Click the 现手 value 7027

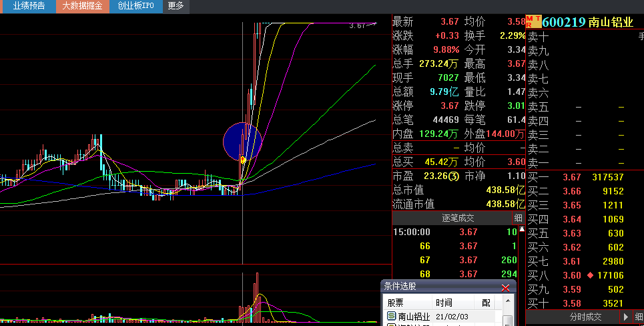click(x=448, y=77)
